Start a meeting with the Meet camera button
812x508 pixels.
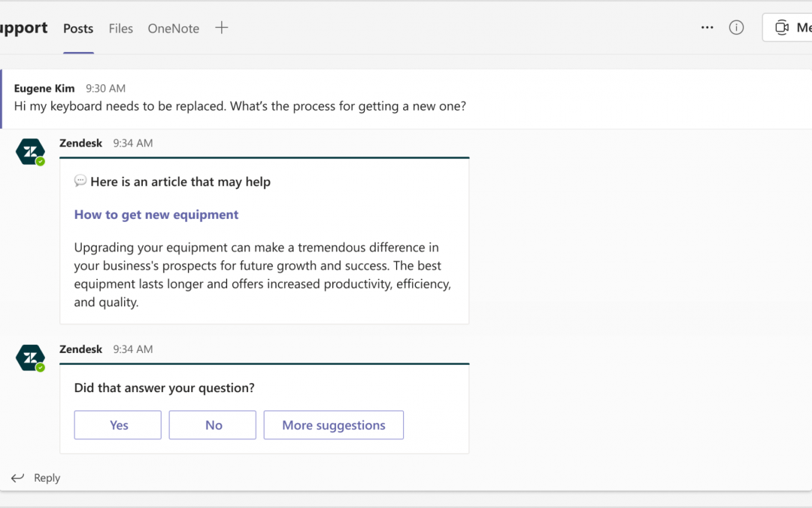tap(789, 28)
